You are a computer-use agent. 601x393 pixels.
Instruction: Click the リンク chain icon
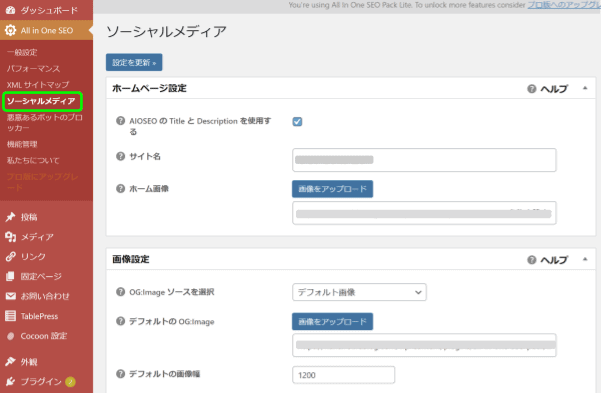pyautogui.click(x=11, y=257)
